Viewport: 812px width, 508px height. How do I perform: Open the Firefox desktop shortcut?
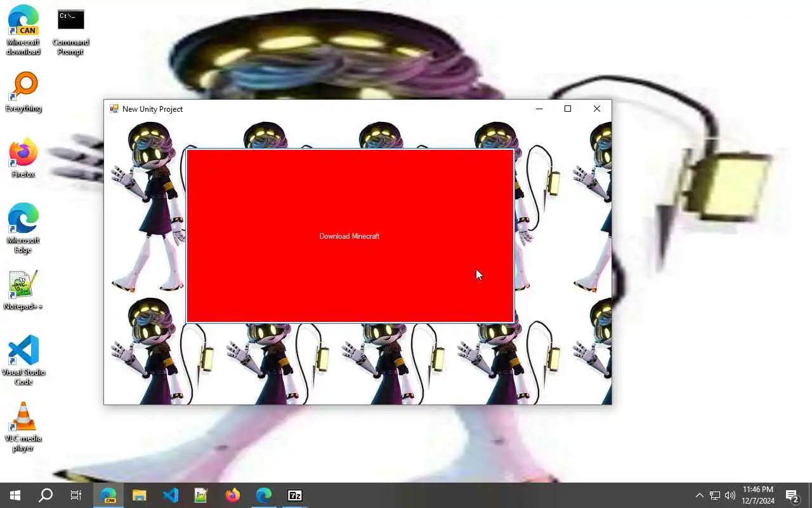23,158
